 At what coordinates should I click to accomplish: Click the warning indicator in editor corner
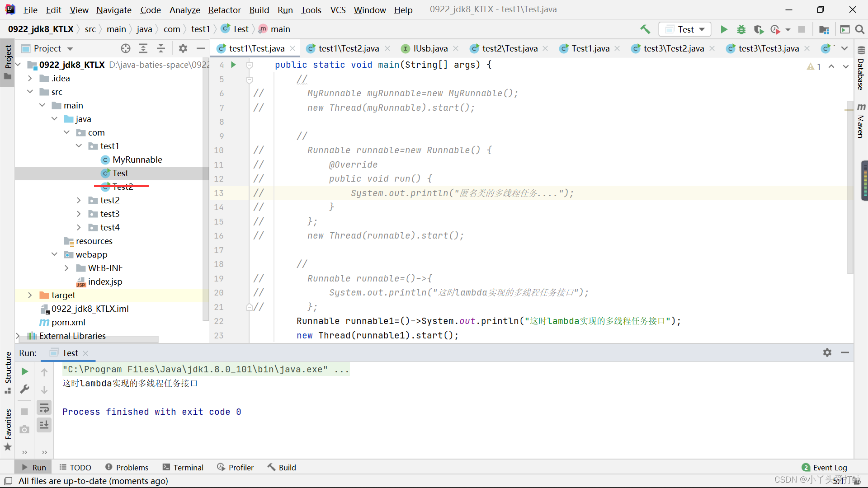click(x=814, y=66)
